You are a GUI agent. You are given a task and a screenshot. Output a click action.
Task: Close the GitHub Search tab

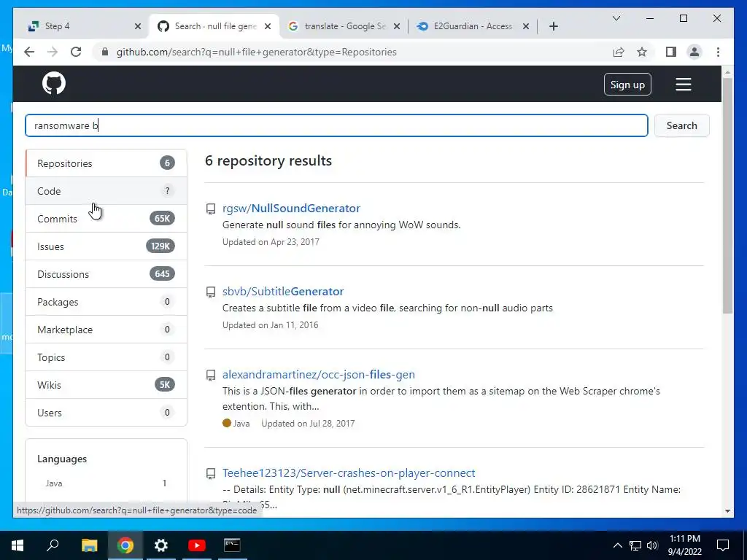[x=268, y=26]
